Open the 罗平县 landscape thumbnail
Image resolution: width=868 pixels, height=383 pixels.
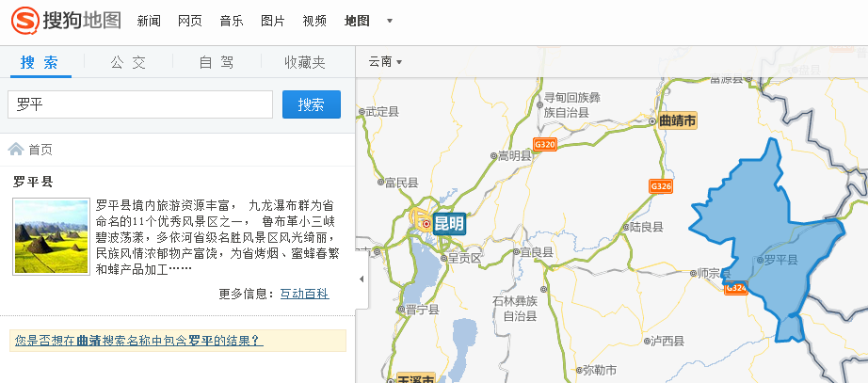coord(52,236)
